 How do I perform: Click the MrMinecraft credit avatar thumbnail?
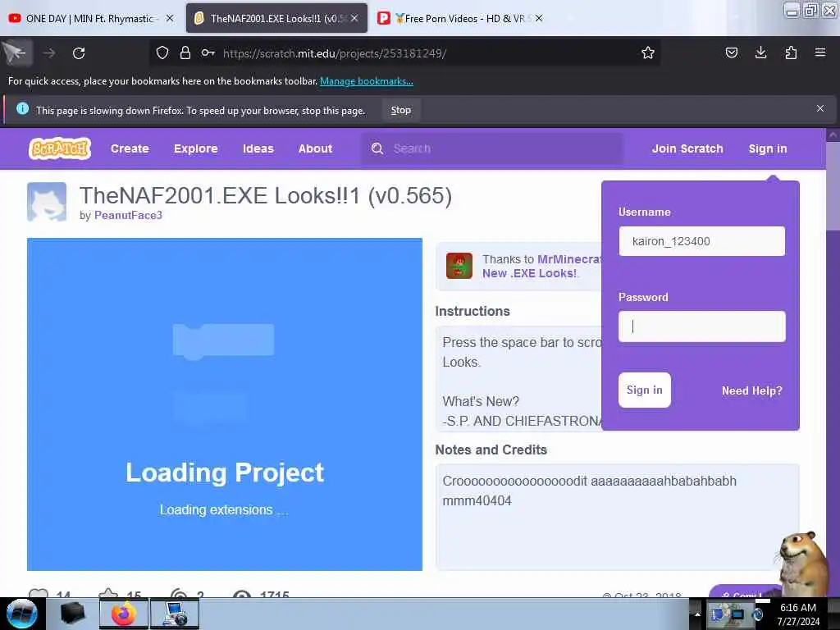tap(459, 266)
